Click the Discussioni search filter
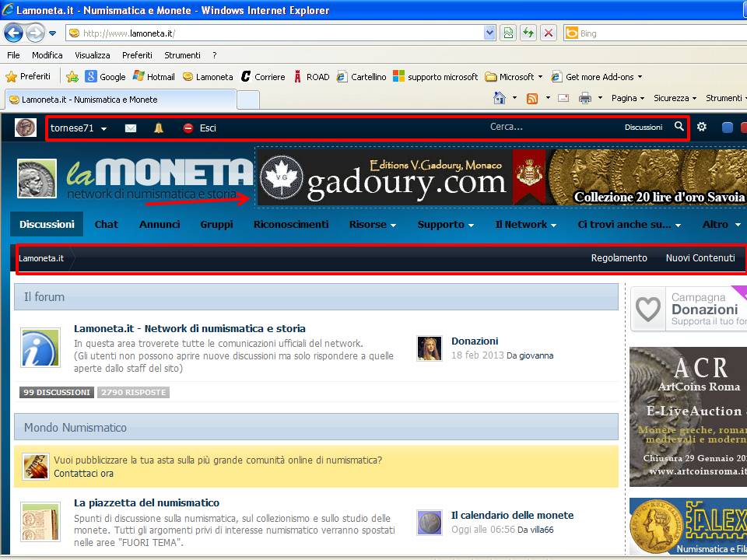The image size is (747, 560). click(644, 127)
